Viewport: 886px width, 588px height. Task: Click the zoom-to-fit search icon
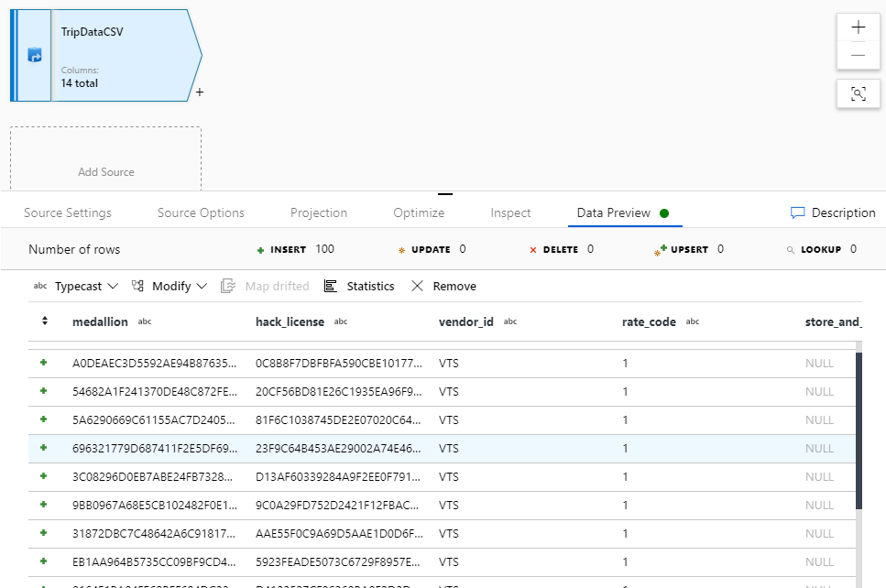point(859,93)
